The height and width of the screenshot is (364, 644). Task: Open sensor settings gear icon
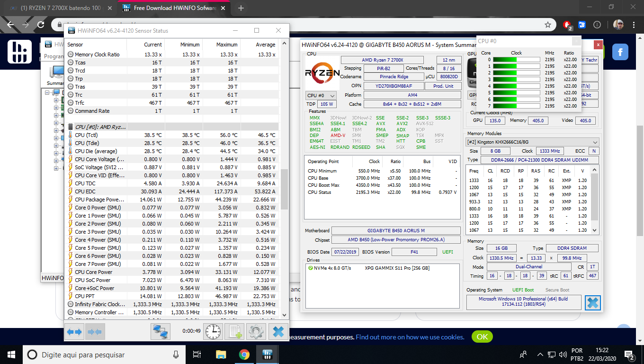(x=256, y=332)
